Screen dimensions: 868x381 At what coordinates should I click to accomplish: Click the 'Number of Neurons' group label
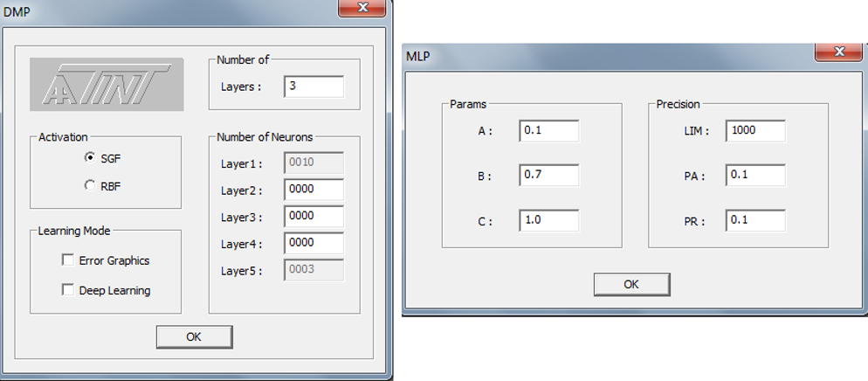265,137
